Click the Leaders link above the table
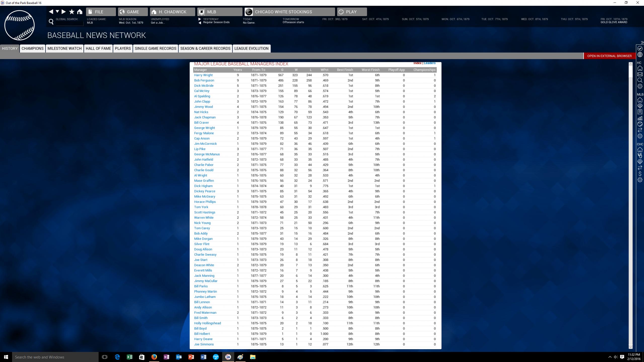Screen dimensions: 644x362 pyautogui.click(x=429, y=63)
